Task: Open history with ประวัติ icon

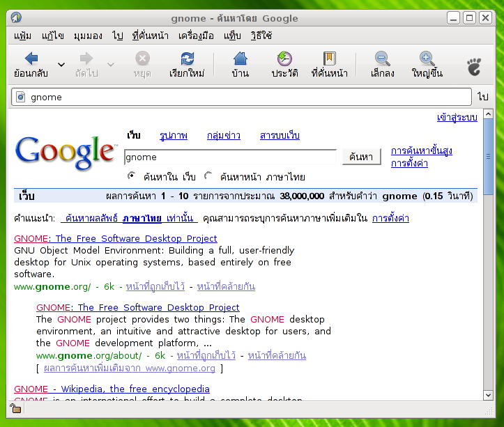Action: [284, 59]
